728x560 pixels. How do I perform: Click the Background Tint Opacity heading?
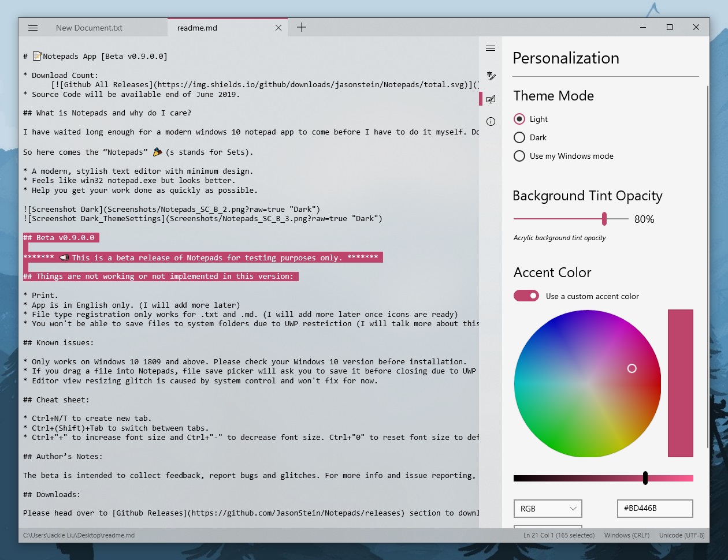[588, 196]
